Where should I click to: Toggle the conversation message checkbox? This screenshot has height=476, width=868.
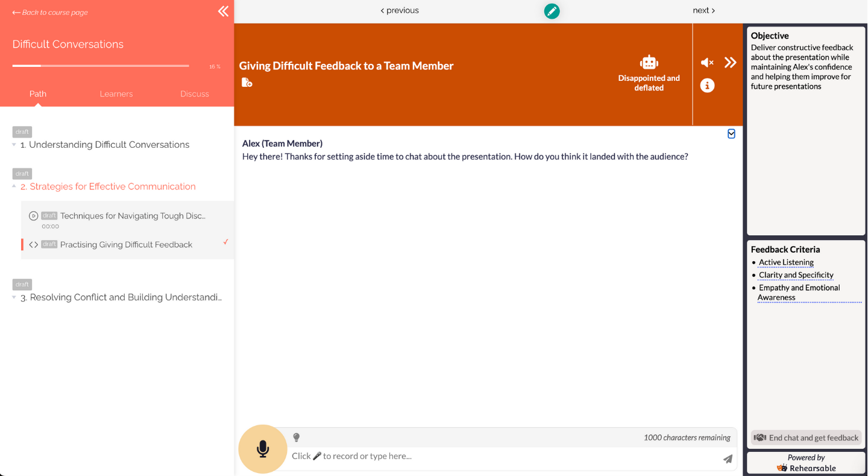pyautogui.click(x=731, y=133)
